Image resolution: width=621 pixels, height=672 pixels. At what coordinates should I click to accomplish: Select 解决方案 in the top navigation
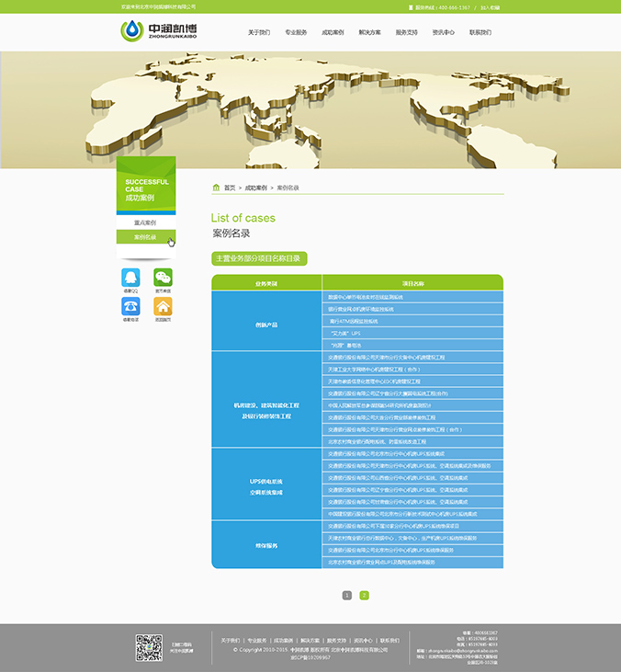[x=370, y=32]
